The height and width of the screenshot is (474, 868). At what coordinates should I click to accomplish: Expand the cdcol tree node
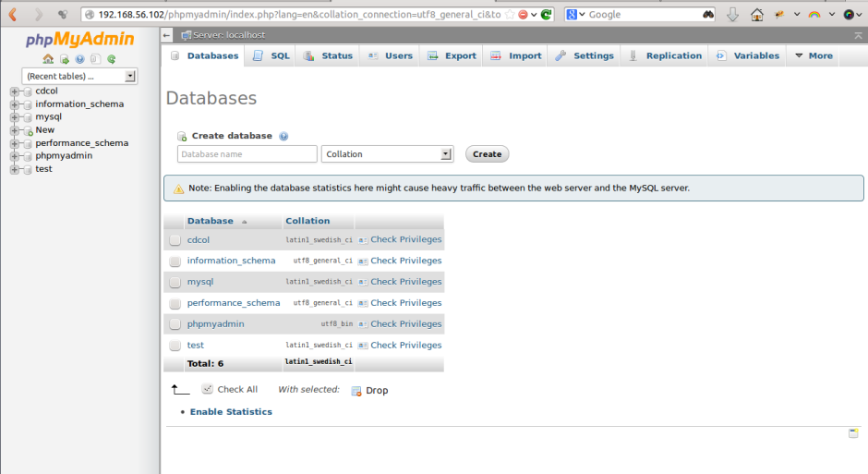tap(15, 91)
